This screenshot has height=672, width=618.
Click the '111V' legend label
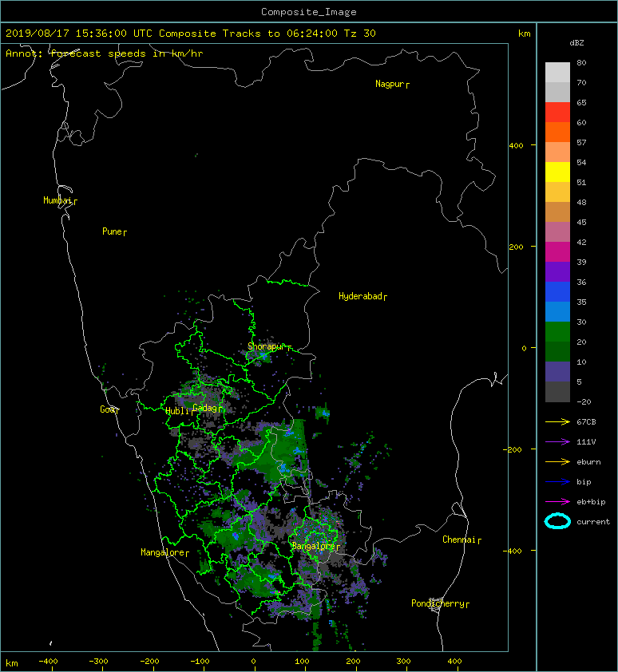(x=586, y=442)
